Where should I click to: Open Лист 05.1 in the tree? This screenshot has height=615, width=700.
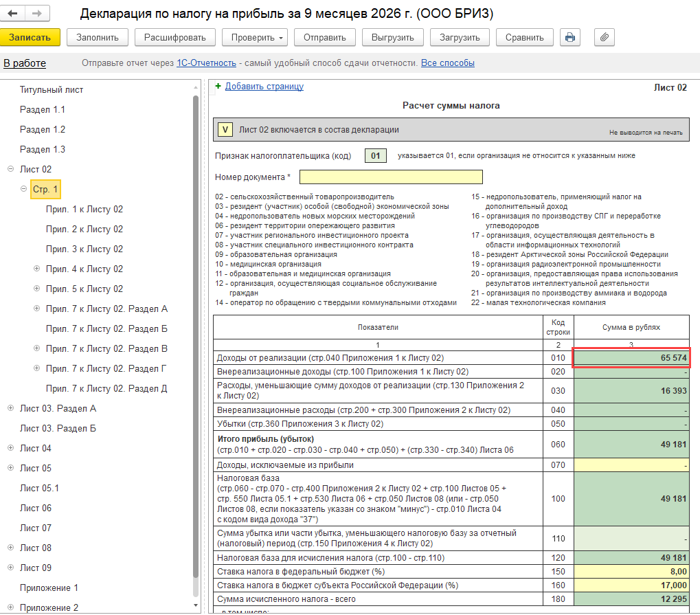point(39,488)
